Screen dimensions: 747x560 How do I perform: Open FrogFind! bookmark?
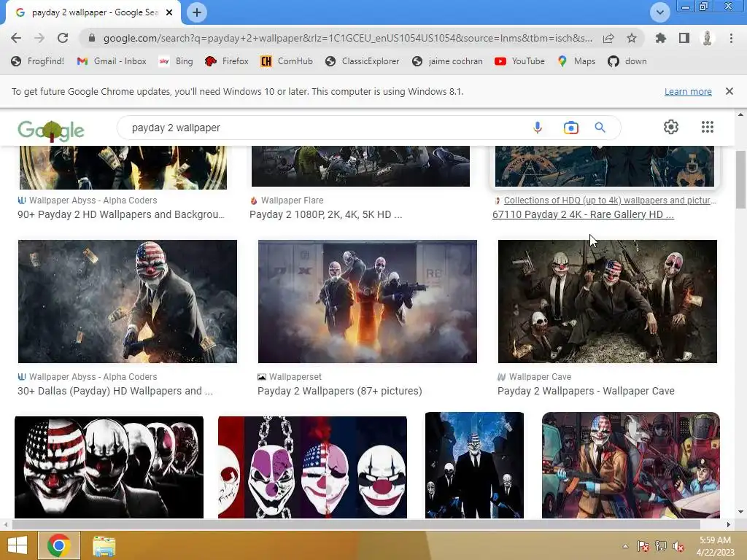click(37, 61)
